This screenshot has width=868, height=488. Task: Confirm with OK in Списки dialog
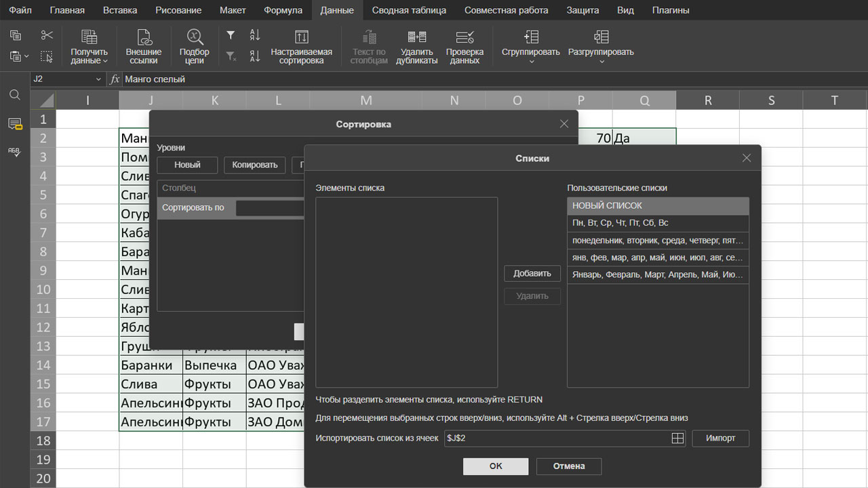pyautogui.click(x=496, y=466)
